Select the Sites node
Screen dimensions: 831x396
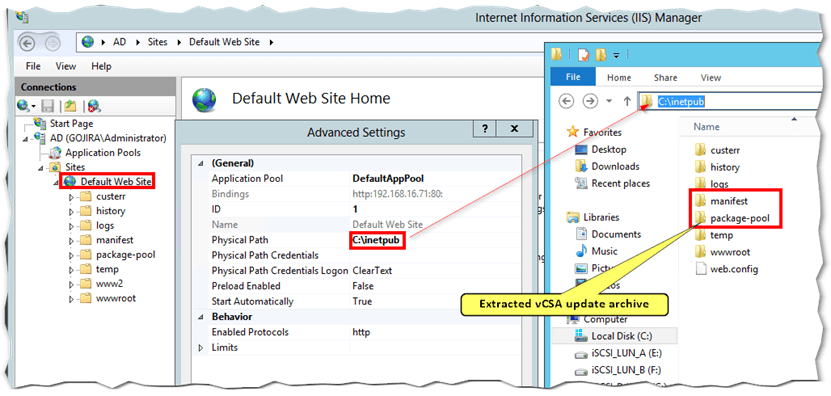coord(75,167)
